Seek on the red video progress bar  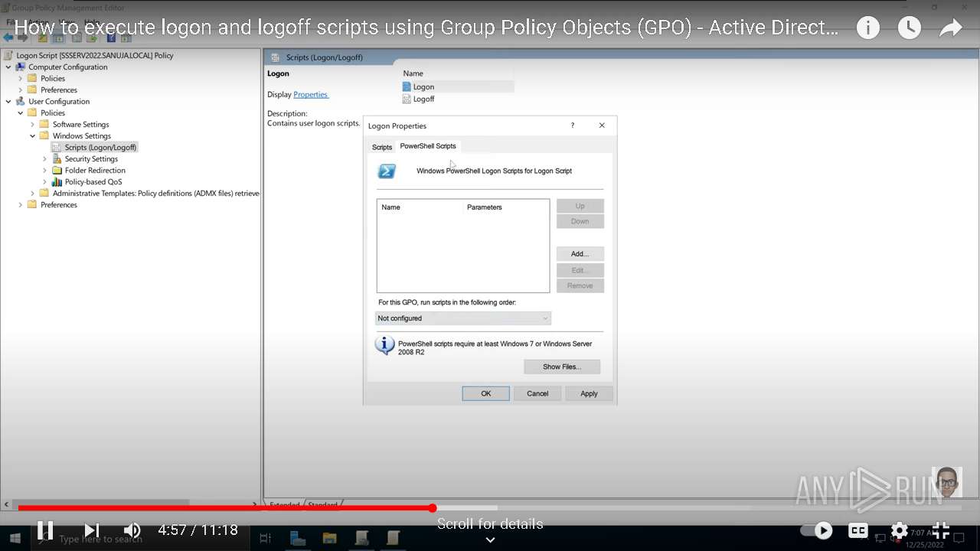pyautogui.click(x=225, y=508)
